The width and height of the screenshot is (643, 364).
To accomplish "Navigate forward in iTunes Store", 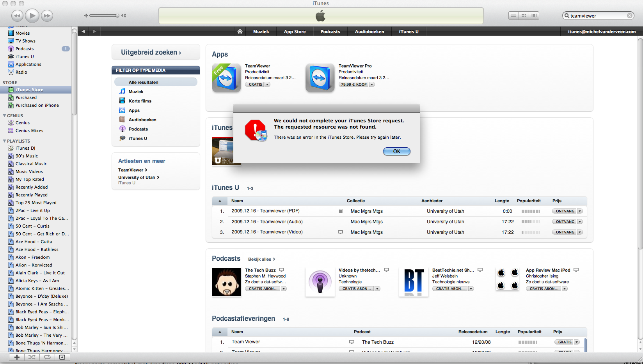I will [94, 32].
